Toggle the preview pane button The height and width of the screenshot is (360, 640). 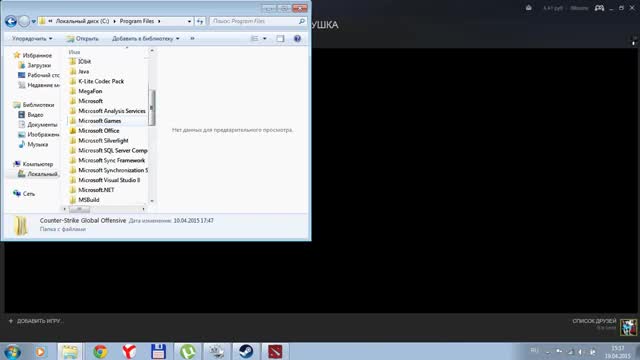pos(280,38)
